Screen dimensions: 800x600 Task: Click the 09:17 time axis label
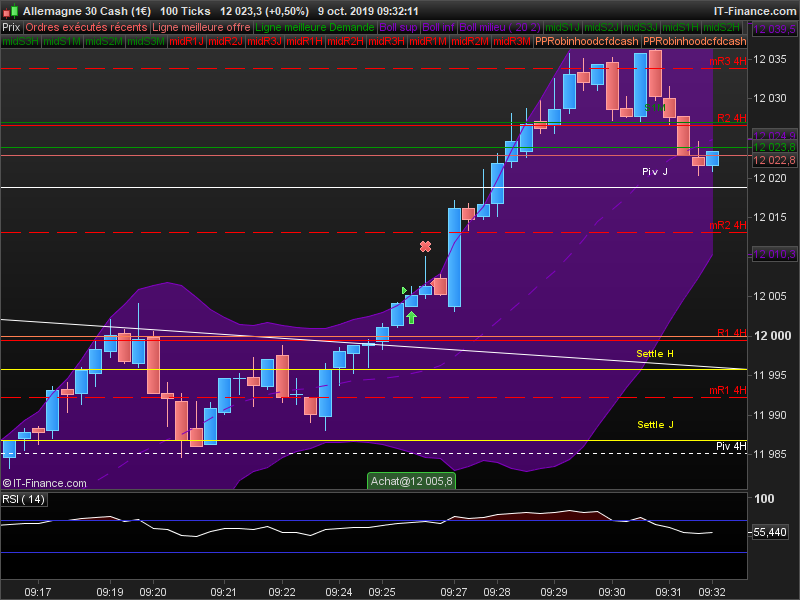tap(37, 592)
